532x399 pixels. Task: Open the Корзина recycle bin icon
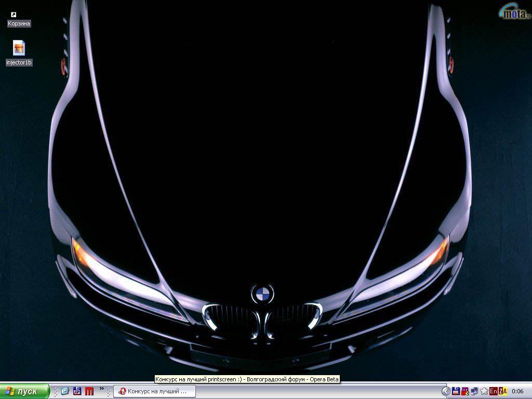(19, 19)
